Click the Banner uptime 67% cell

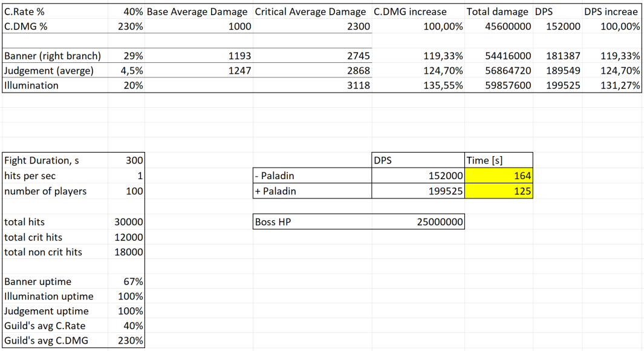134,281
